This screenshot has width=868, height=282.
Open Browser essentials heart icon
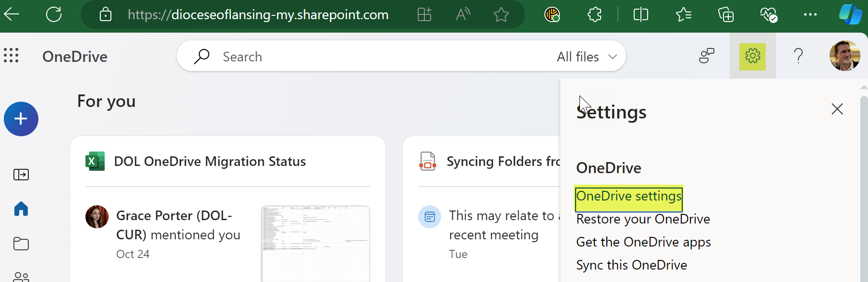pyautogui.click(x=768, y=15)
